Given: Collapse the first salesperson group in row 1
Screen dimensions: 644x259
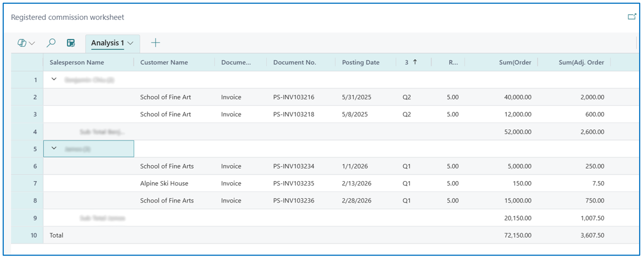Looking at the screenshot, I should (x=54, y=80).
